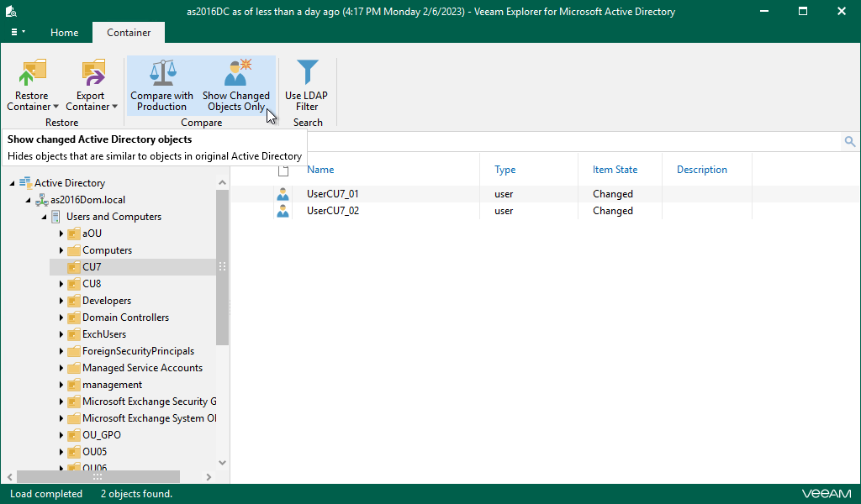Open the Export Container dropdown arrow
Screen dimensions: 861x504
tap(114, 107)
